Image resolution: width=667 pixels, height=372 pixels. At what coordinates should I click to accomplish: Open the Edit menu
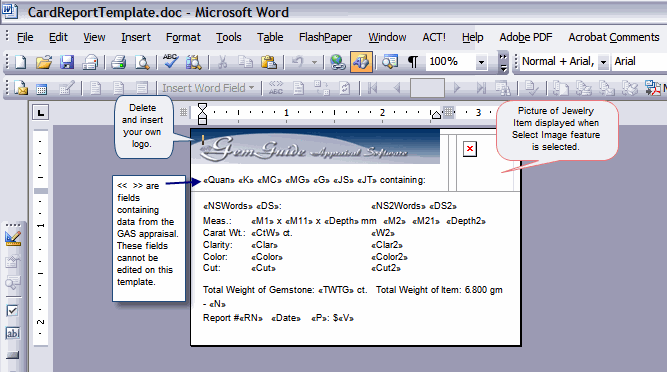(58, 37)
